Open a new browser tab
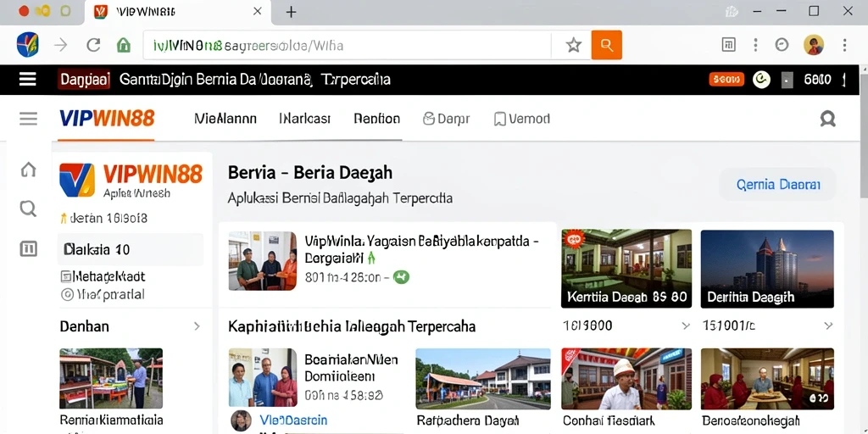Image resolution: width=868 pixels, height=434 pixels. (x=291, y=12)
